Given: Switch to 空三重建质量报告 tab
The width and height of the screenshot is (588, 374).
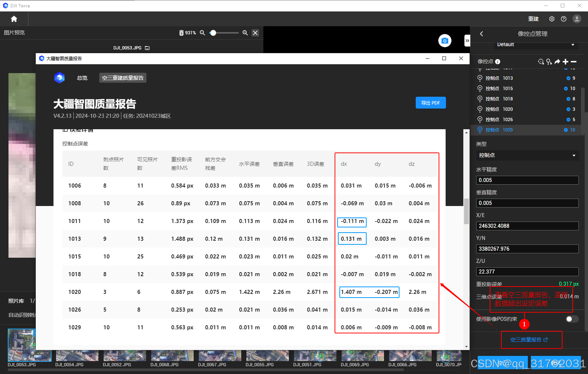Looking at the screenshot, I should [x=123, y=78].
